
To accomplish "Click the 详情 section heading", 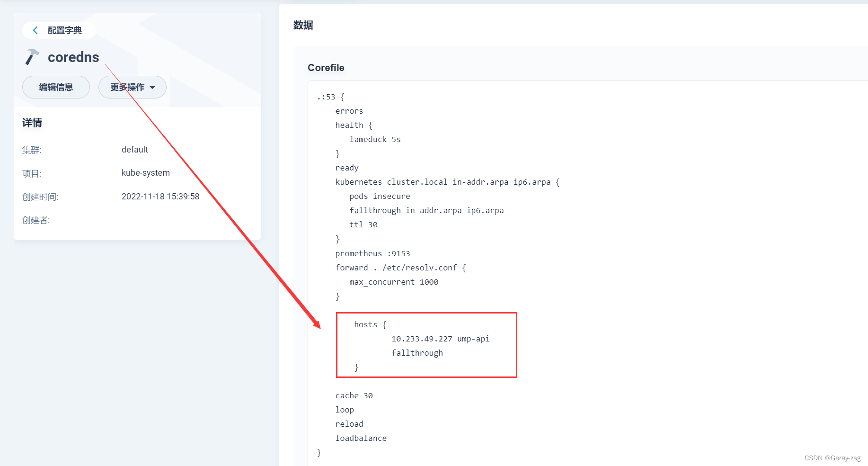I will click(x=32, y=123).
